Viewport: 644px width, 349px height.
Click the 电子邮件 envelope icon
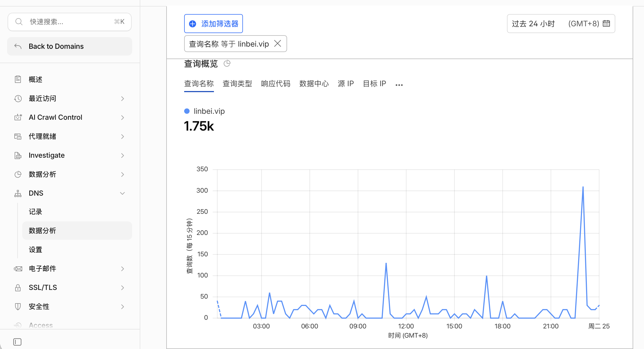(18, 269)
